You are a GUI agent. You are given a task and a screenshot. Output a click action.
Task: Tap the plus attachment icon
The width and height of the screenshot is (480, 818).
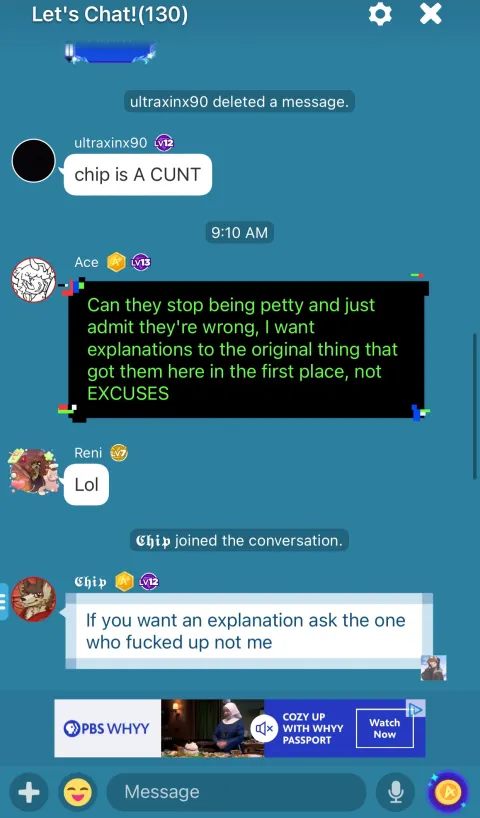pyautogui.click(x=29, y=793)
